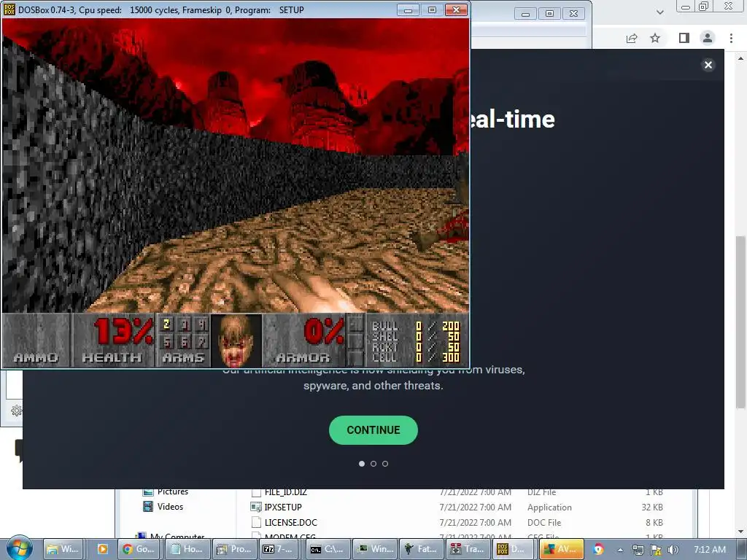The height and width of the screenshot is (560, 747).
Task: Bookmark this page with the star icon
Action: pyautogui.click(x=655, y=38)
